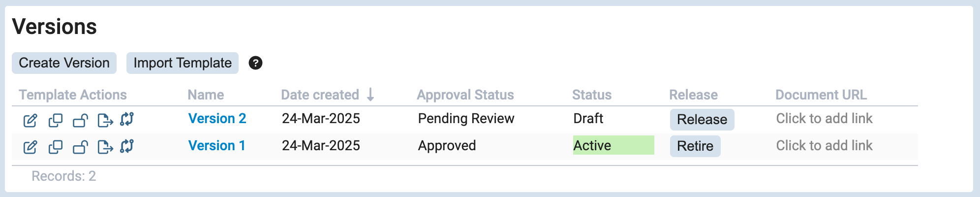980x197 pixels.
Task: Click the unlock icon for Version 2
Action: [80, 120]
